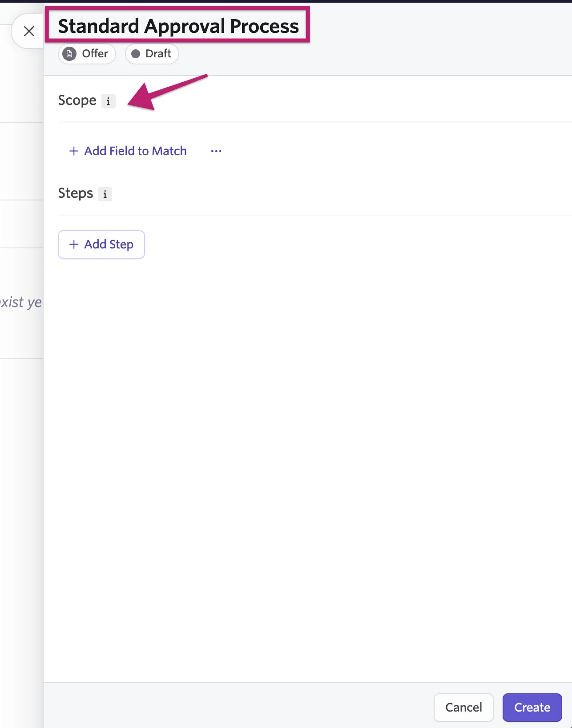The height and width of the screenshot is (728, 572).
Task: Click the Steps section heading
Action: pyautogui.click(x=76, y=193)
